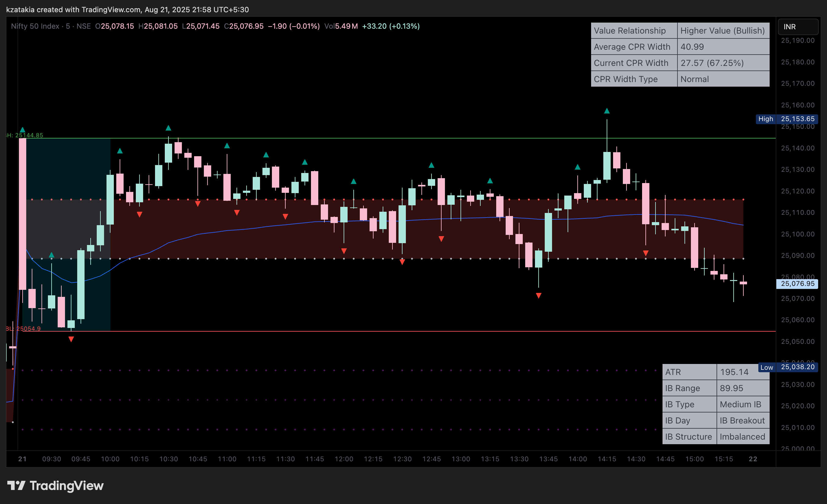Click the Low 25,038.20 price label
The width and height of the screenshot is (827, 504).
[788, 367]
